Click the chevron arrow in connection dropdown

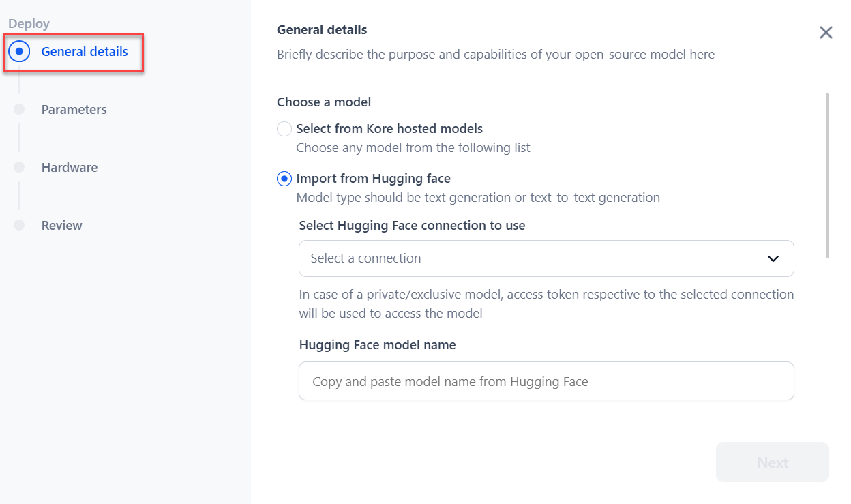point(773,258)
